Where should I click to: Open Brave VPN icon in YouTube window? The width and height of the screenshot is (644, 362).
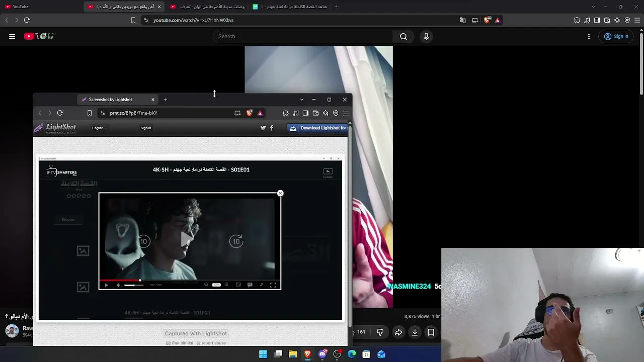click(x=627, y=20)
